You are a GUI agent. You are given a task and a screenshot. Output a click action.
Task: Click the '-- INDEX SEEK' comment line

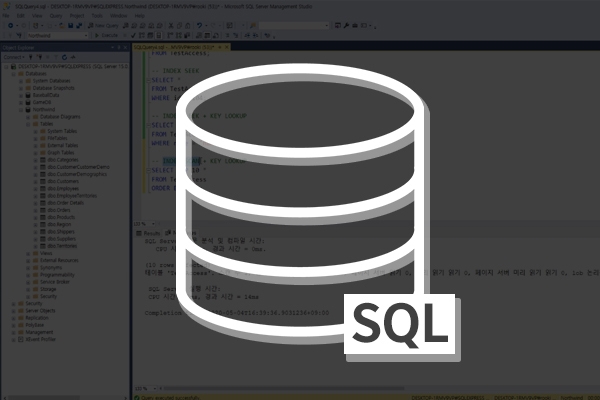pos(175,71)
